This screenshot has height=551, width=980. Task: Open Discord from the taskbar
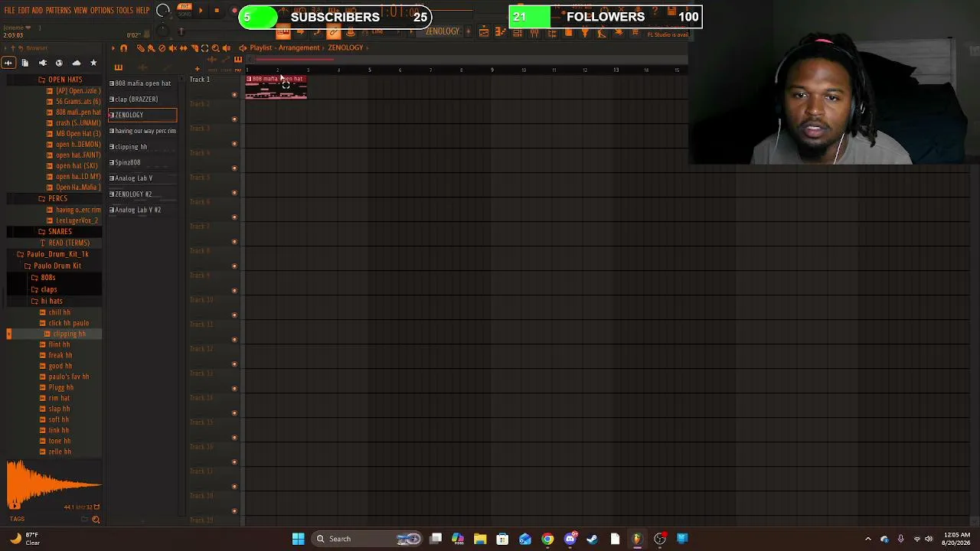(x=570, y=539)
